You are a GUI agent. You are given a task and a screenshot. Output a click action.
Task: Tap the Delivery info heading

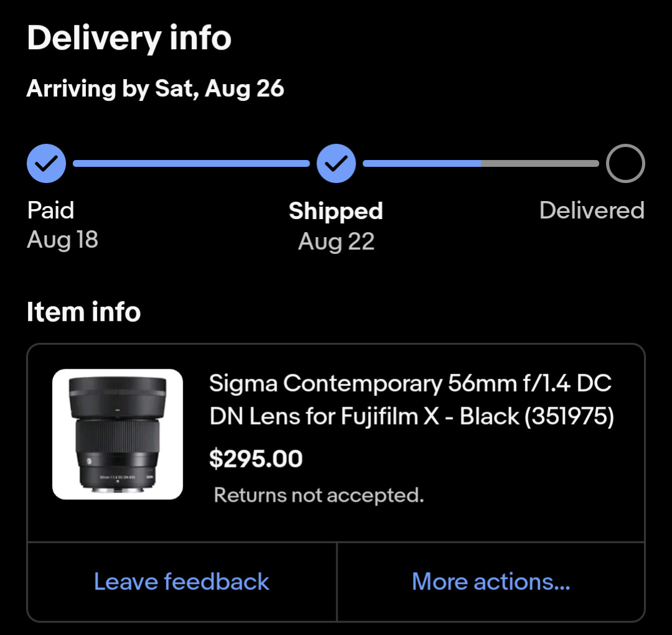click(129, 38)
